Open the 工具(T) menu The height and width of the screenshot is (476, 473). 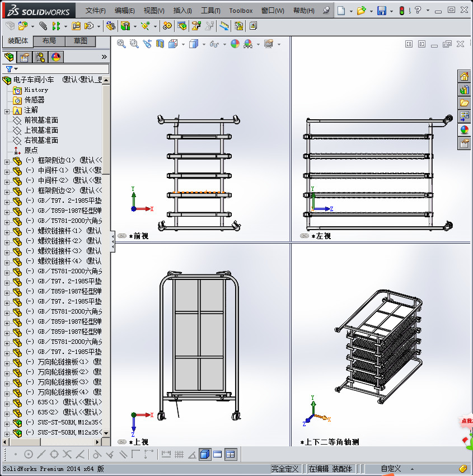[211, 11]
